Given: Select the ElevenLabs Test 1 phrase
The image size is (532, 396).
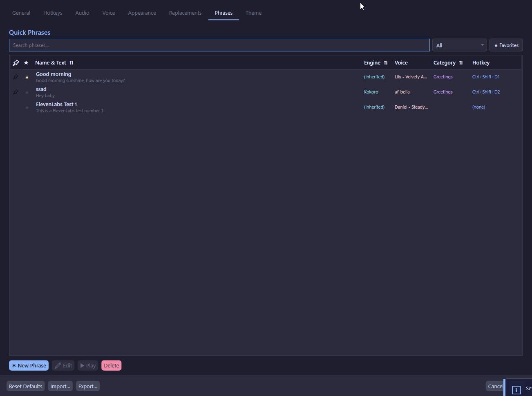Looking at the screenshot, I should coord(266,107).
